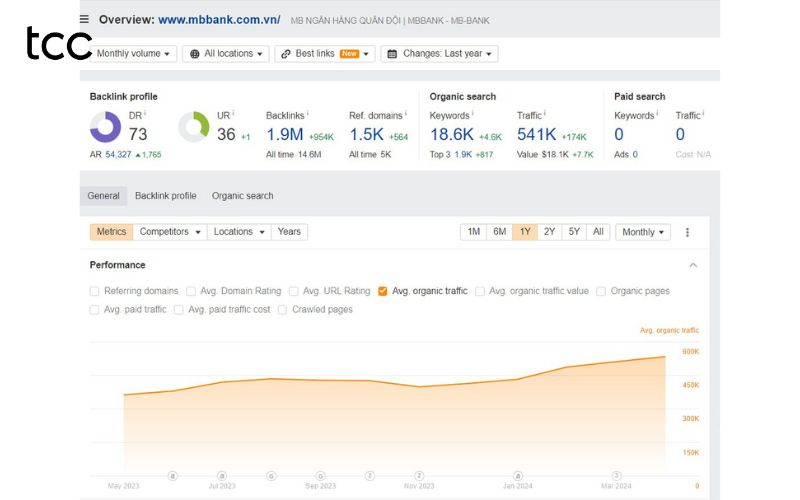Enable the Crawled pages checkbox
The width and height of the screenshot is (800, 500).
click(x=282, y=310)
